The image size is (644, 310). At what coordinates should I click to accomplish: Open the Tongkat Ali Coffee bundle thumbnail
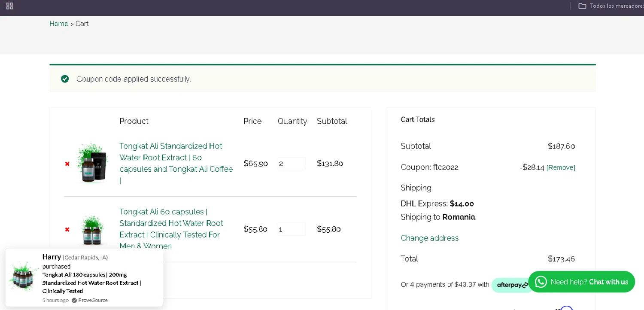(92, 163)
